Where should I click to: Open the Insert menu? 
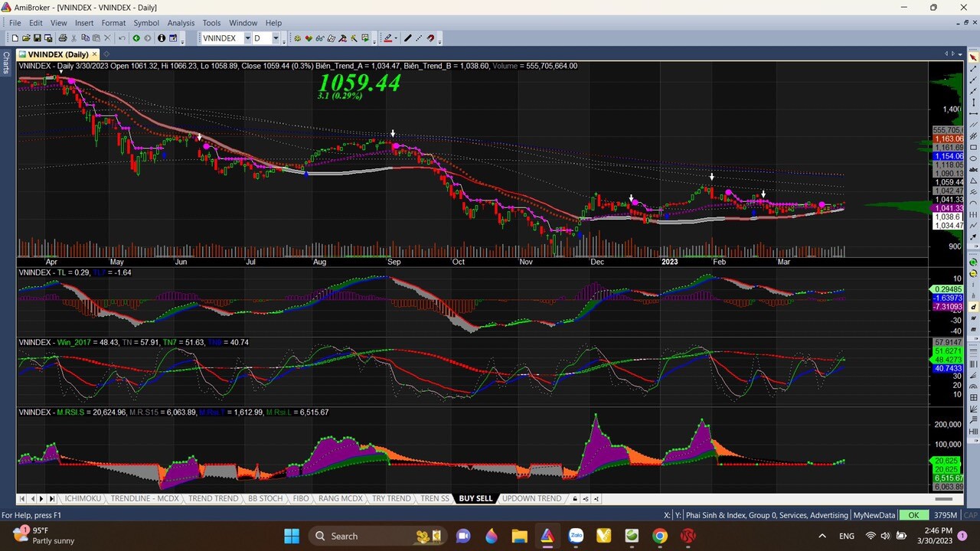pos(84,23)
